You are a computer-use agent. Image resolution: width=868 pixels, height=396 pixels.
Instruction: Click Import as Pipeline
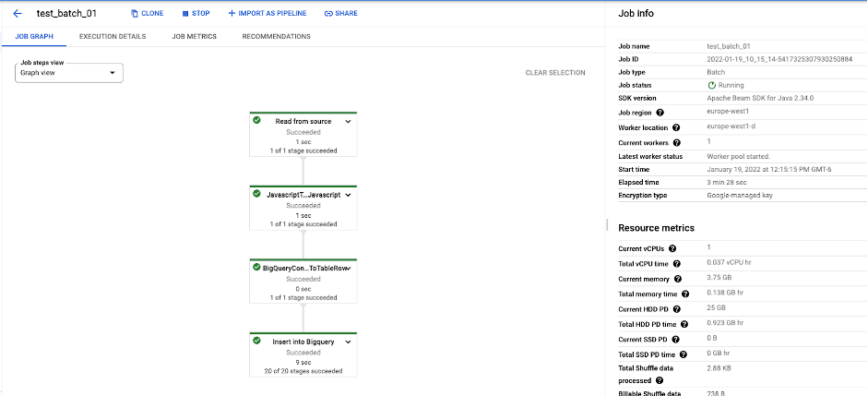[x=268, y=13]
